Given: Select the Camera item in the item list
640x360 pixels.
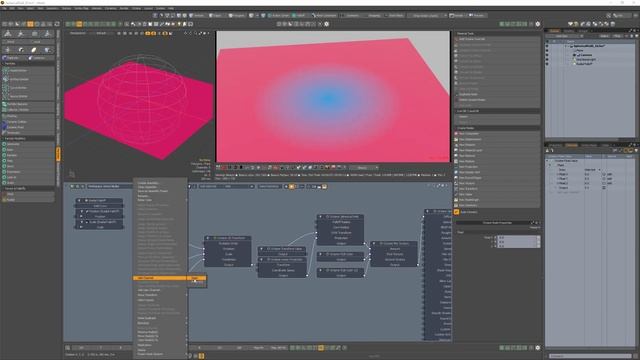Looking at the screenshot, I should pyautogui.click(x=586, y=55).
